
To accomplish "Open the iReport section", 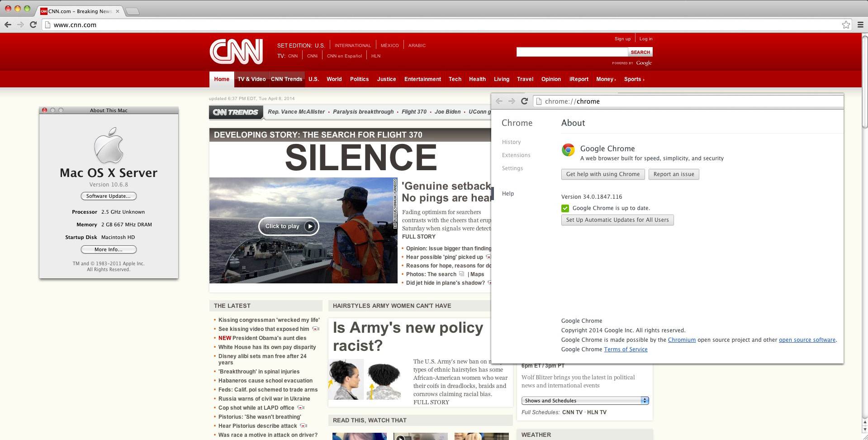I will coord(579,79).
